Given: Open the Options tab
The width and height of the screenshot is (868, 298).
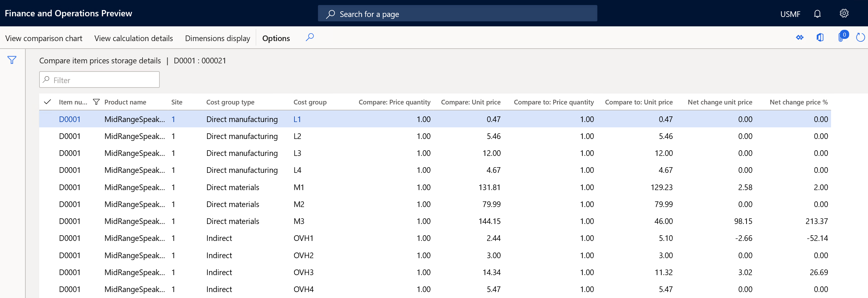Looking at the screenshot, I should tap(276, 38).
